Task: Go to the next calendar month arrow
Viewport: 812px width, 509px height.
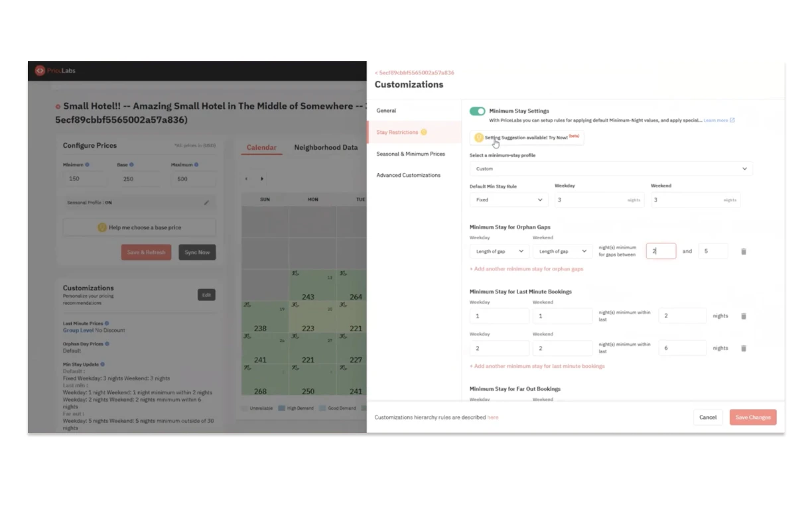Action: coord(262,179)
